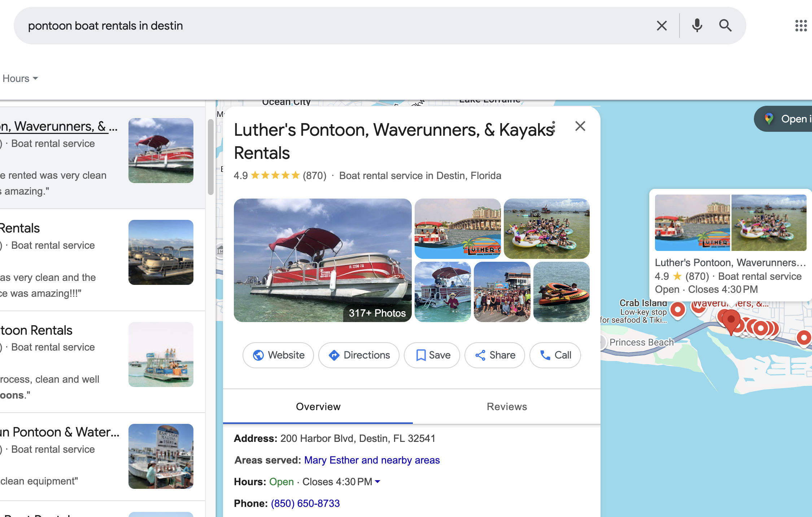Open the popup card floats photo
812x517 pixels.
[769, 223]
